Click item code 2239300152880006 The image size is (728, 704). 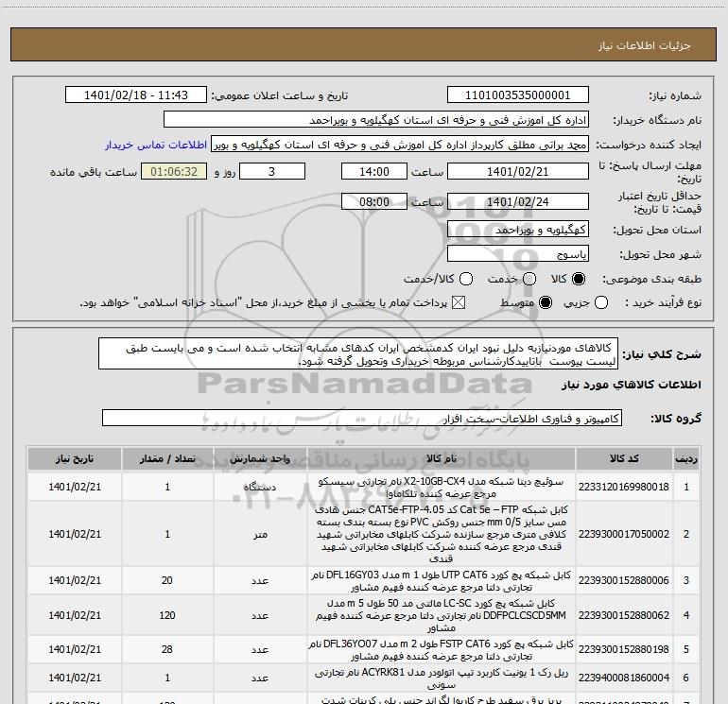click(x=624, y=580)
